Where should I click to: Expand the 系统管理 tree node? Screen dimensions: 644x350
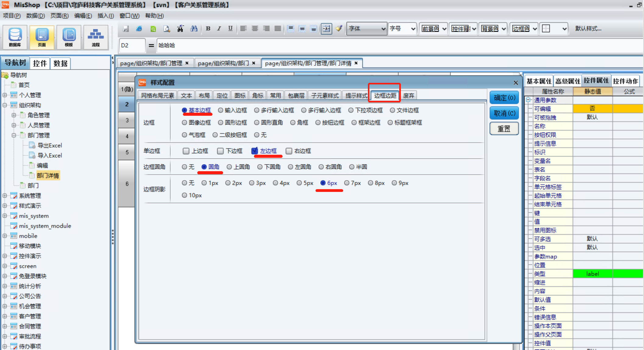coord(5,196)
